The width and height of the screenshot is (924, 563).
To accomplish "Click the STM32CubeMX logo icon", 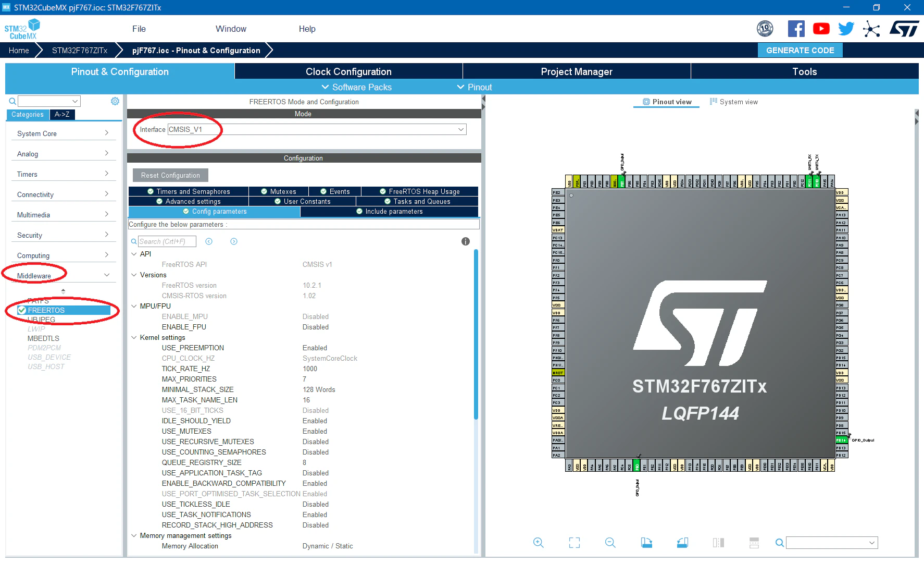I will (x=22, y=29).
